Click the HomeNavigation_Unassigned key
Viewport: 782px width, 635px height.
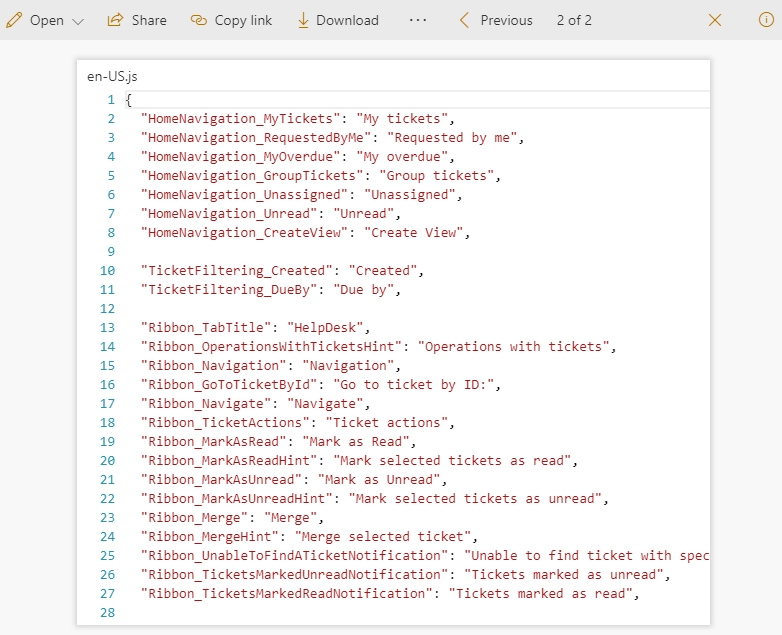(244, 195)
